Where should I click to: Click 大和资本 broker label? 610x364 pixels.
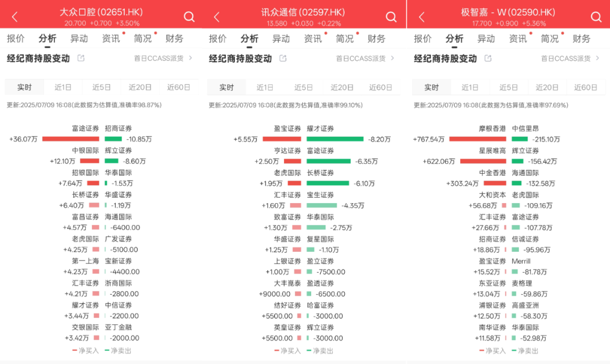(493, 195)
